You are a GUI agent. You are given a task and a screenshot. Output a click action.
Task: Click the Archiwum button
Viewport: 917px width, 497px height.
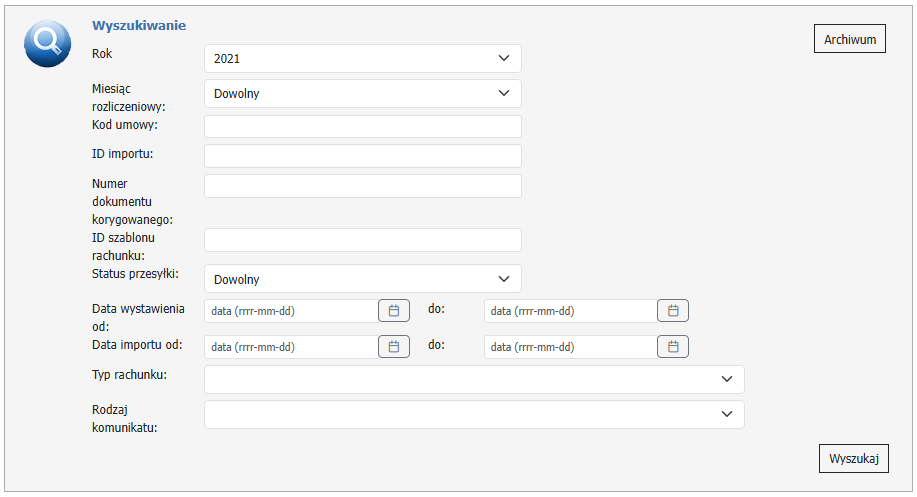coord(849,40)
